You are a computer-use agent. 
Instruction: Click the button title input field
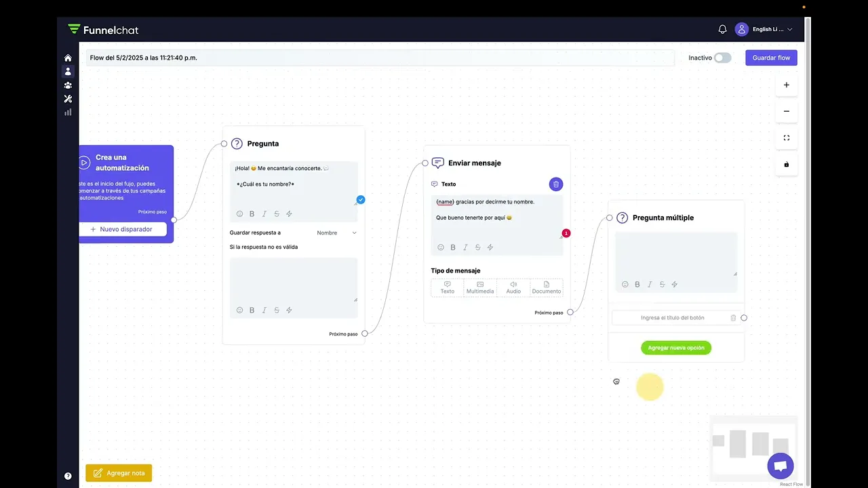pos(672,318)
